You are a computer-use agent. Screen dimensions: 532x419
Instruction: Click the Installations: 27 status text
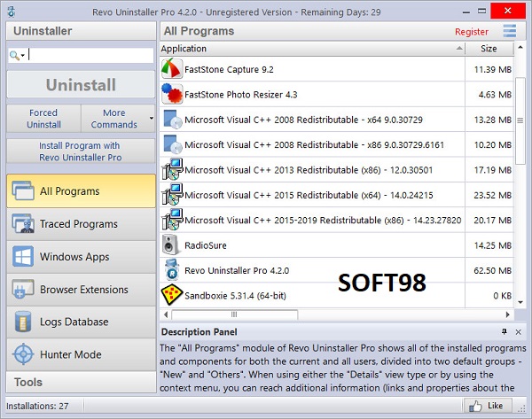coord(37,406)
